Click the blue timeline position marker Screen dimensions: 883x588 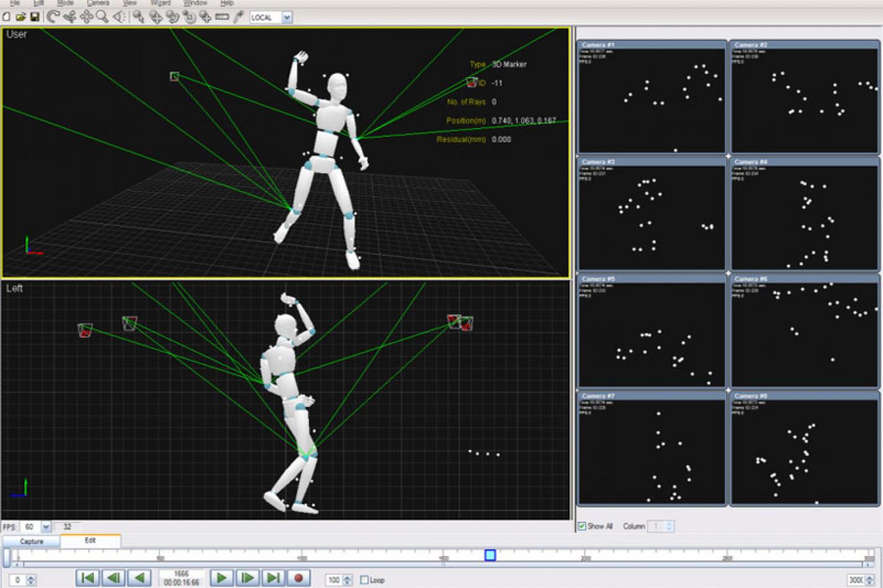pos(490,555)
